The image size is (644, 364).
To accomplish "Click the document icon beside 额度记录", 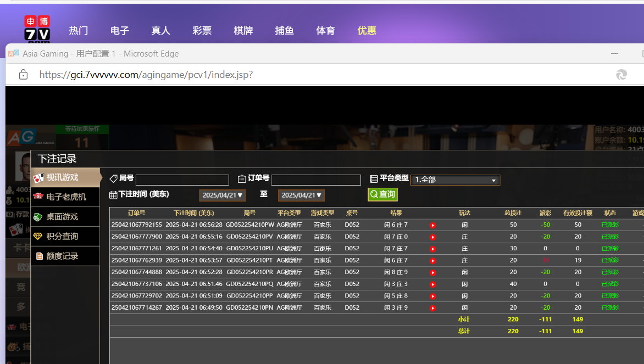I will coord(39,256).
